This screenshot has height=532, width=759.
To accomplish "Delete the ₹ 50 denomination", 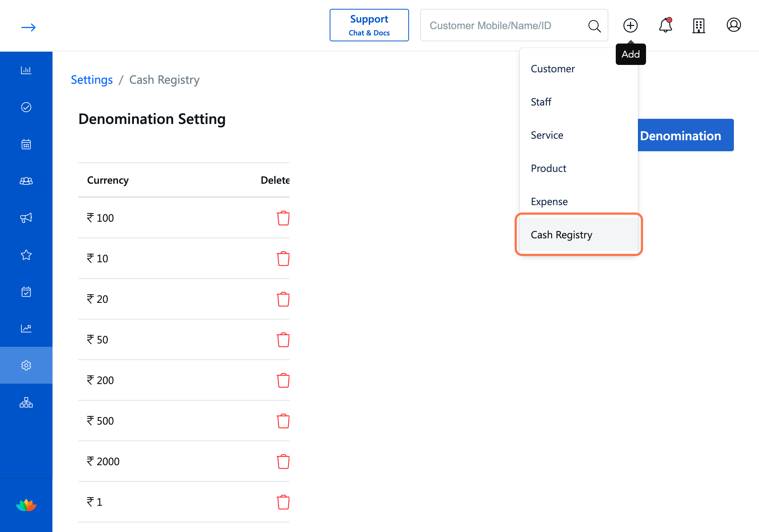I will click(283, 340).
